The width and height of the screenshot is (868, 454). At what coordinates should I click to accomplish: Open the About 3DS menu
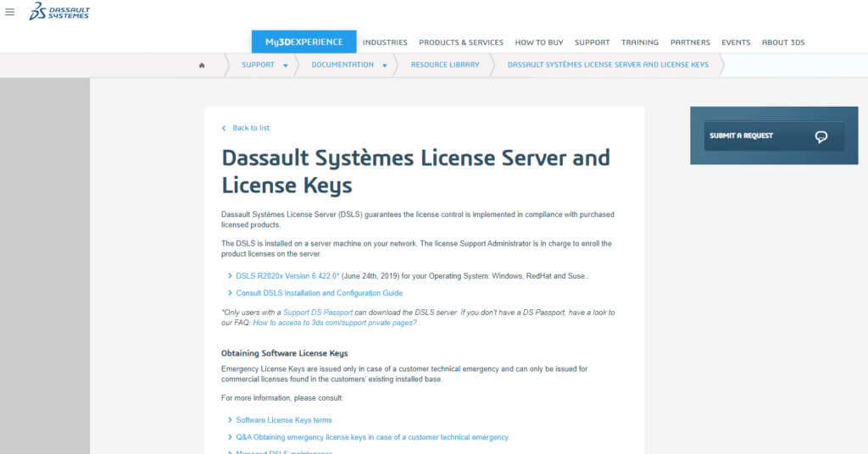pos(783,42)
